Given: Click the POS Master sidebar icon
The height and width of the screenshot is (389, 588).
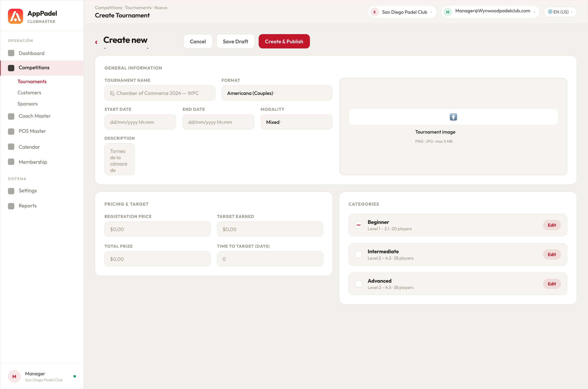Looking at the screenshot, I should 11,131.
